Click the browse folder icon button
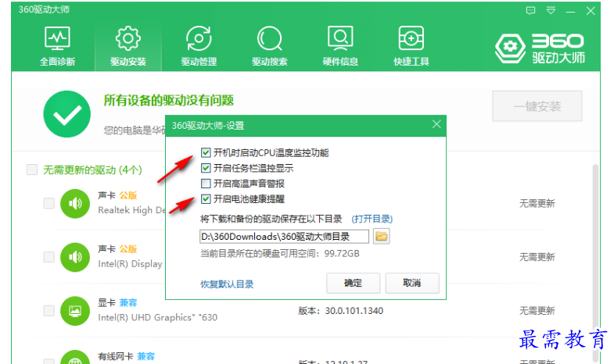Viewport: 614px width, 364px height. point(381,236)
